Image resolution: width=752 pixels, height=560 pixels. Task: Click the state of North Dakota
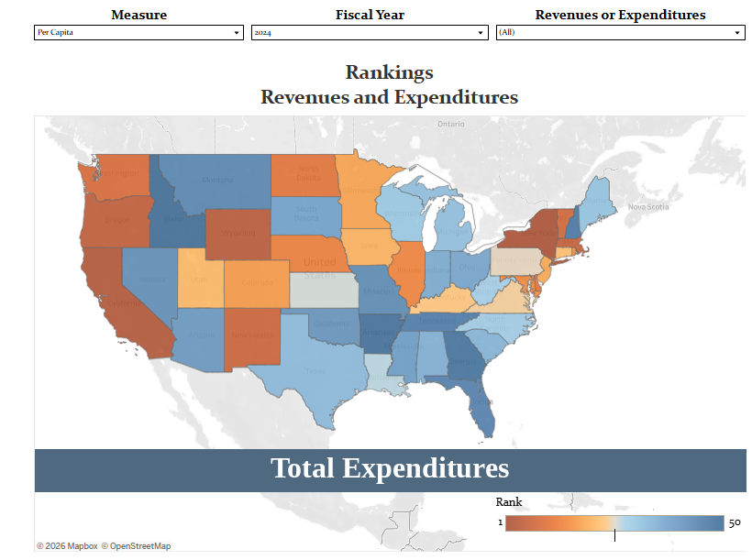[x=304, y=175]
